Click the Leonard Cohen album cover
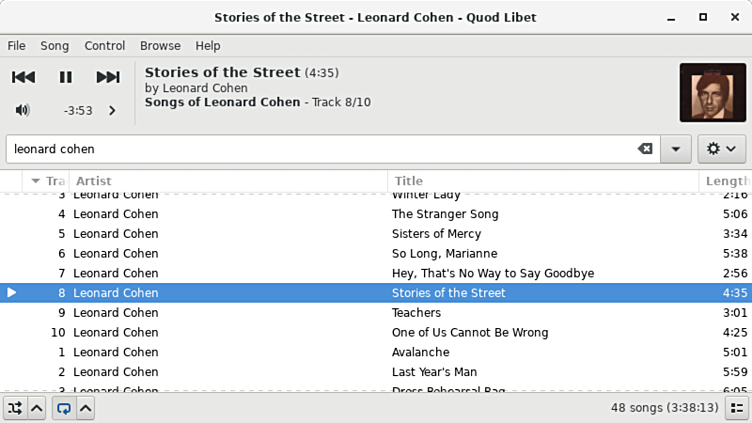Image resolution: width=752 pixels, height=423 pixels. click(712, 92)
